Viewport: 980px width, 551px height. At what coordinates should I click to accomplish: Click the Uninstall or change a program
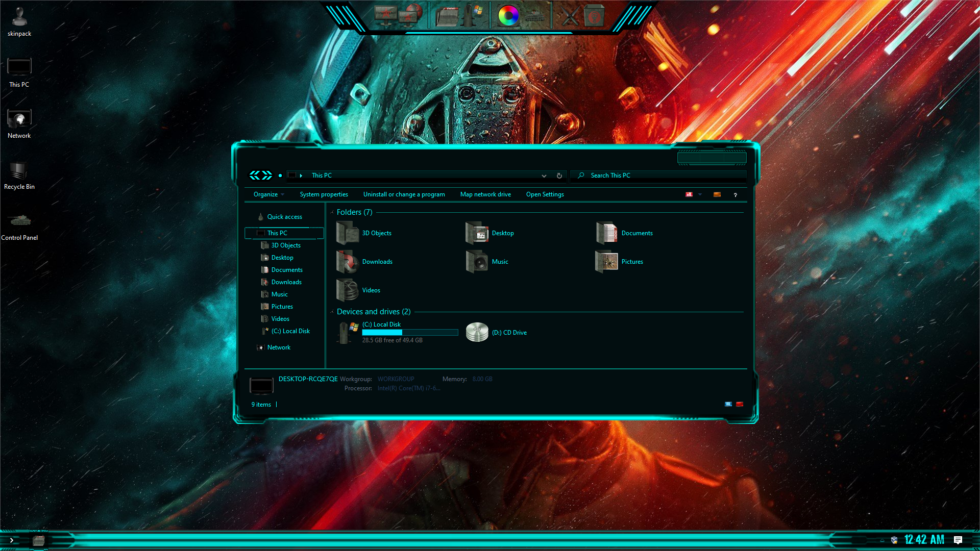[404, 194]
